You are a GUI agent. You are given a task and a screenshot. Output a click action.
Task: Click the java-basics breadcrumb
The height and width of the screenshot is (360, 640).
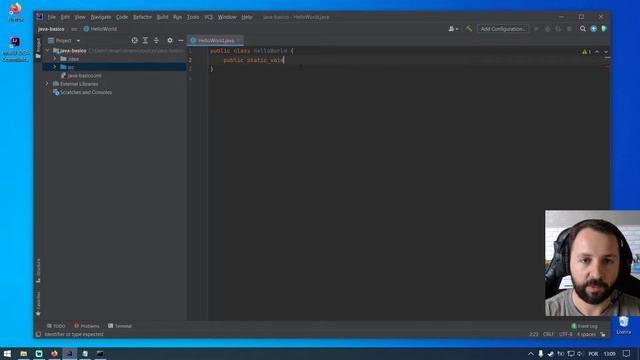[x=51, y=29]
